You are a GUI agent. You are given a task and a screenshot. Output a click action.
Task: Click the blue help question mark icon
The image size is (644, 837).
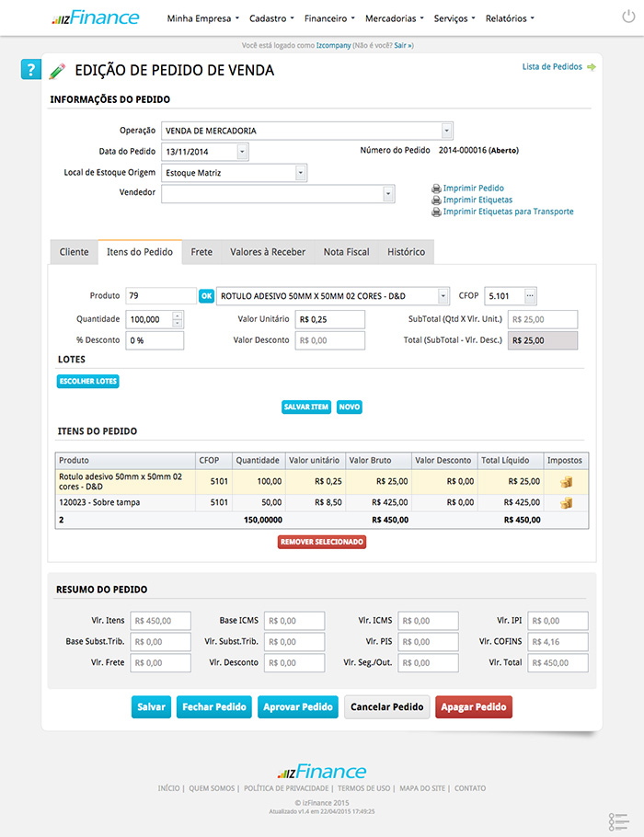(x=31, y=70)
